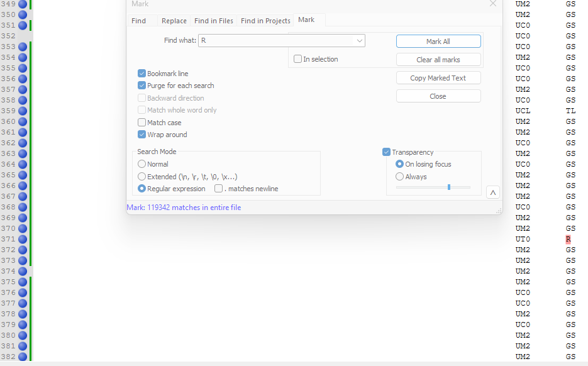Image resolution: width=588 pixels, height=366 pixels.
Task: Click the bookmark marker on line 374
Action: 22,271
